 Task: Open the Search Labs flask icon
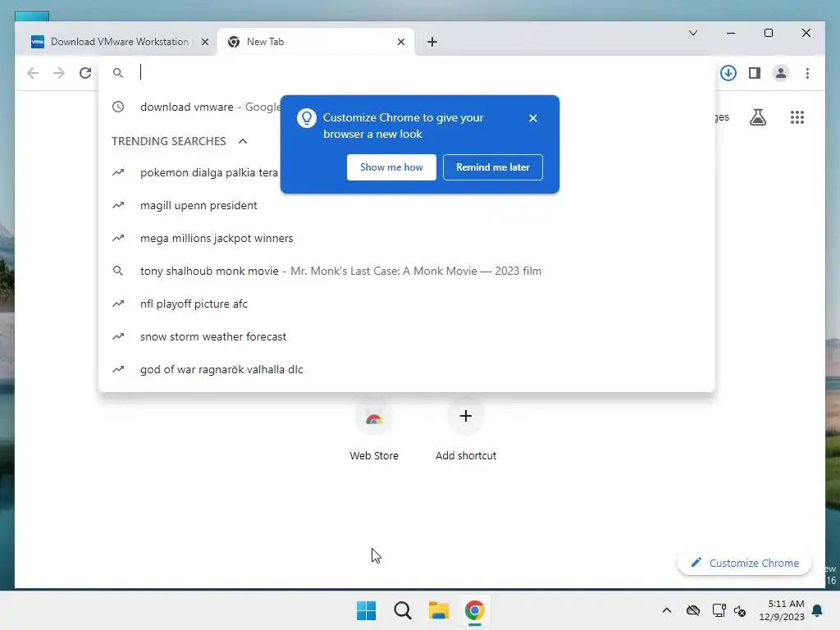tap(757, 116)
